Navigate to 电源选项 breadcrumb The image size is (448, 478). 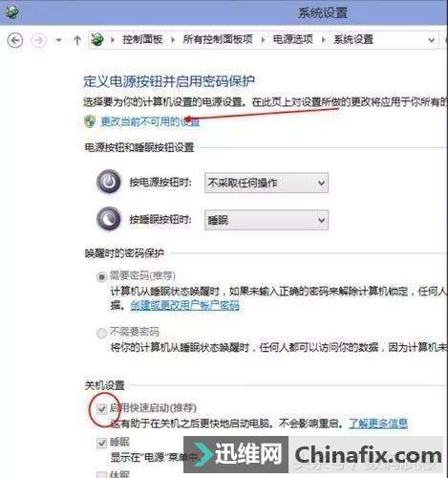coord(293,39)
